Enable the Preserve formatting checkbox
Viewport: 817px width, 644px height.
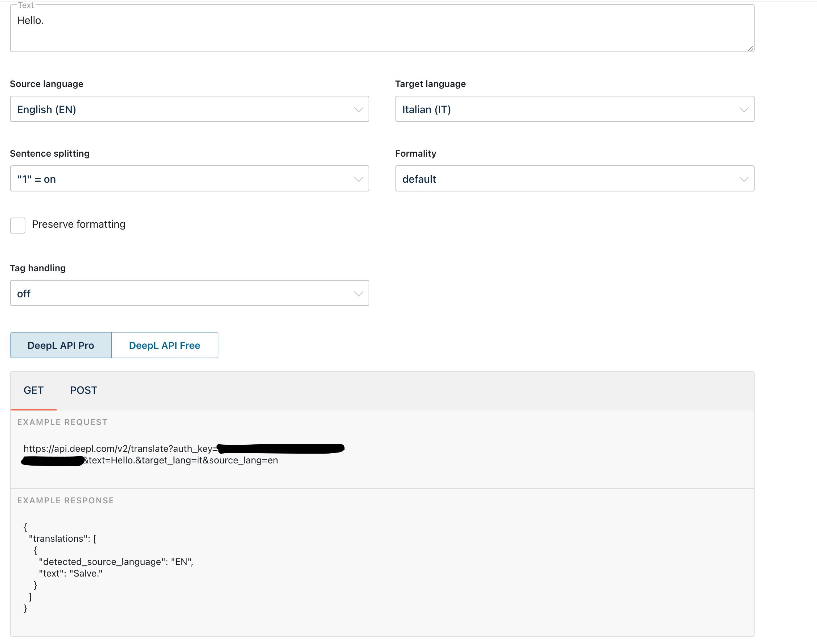click(x=18, y=225)
